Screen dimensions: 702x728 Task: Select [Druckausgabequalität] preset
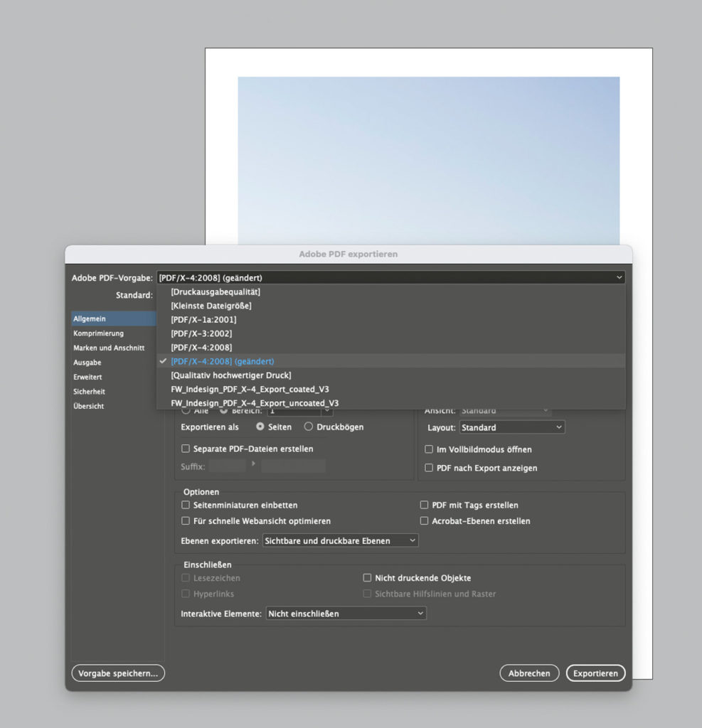pyautogui.click(x=390, y=291)
